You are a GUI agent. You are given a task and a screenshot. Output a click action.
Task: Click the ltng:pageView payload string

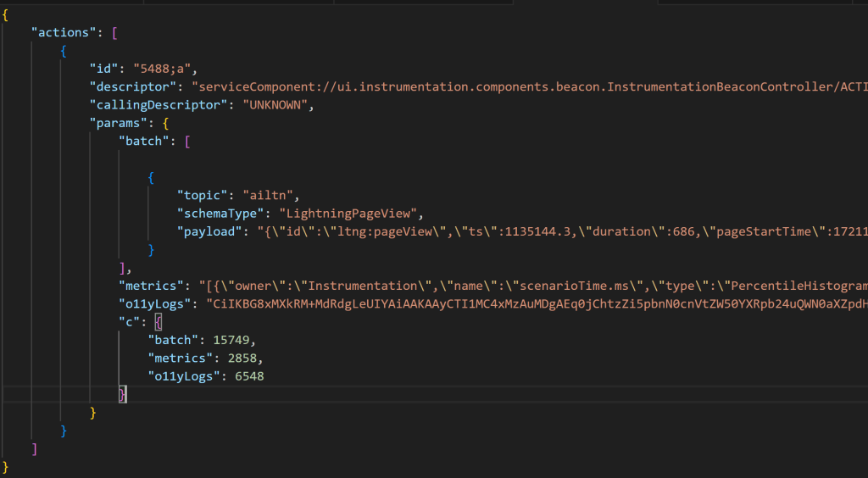563,232
